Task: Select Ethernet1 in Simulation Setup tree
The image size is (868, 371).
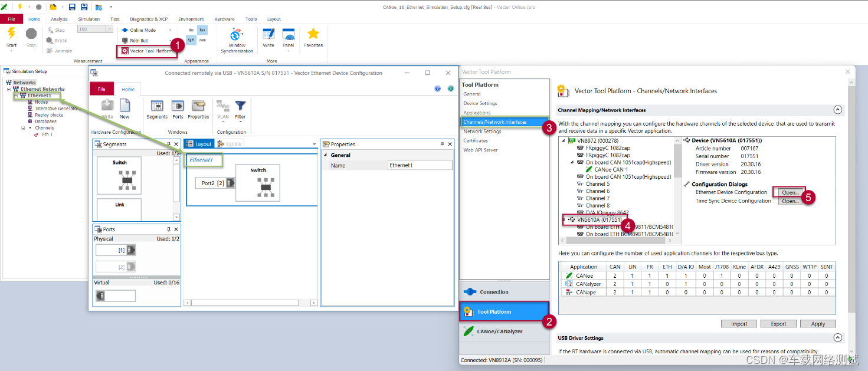Action: [x=39, y=96]
